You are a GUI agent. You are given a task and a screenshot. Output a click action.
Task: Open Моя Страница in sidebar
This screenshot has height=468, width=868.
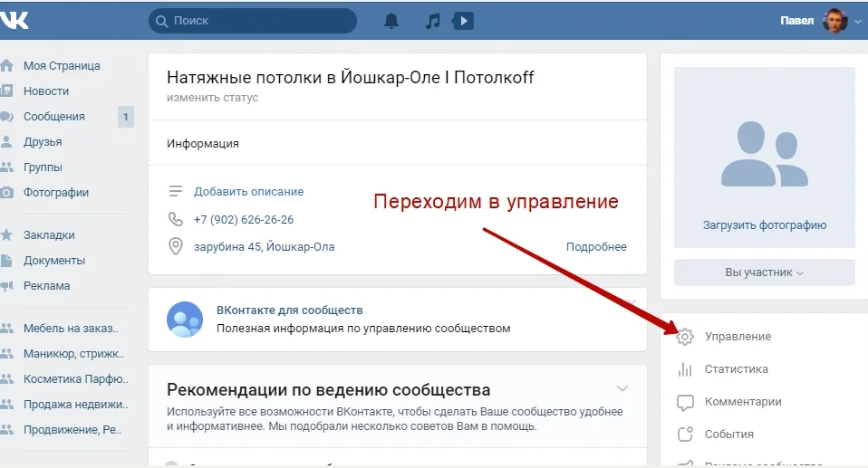coord(62,66)
